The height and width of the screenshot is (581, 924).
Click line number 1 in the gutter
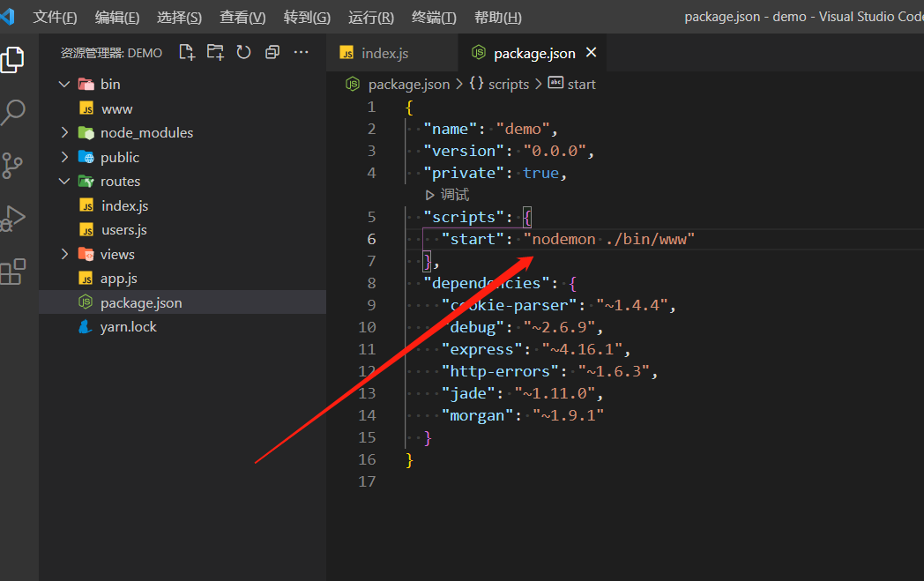click(371, 107)
